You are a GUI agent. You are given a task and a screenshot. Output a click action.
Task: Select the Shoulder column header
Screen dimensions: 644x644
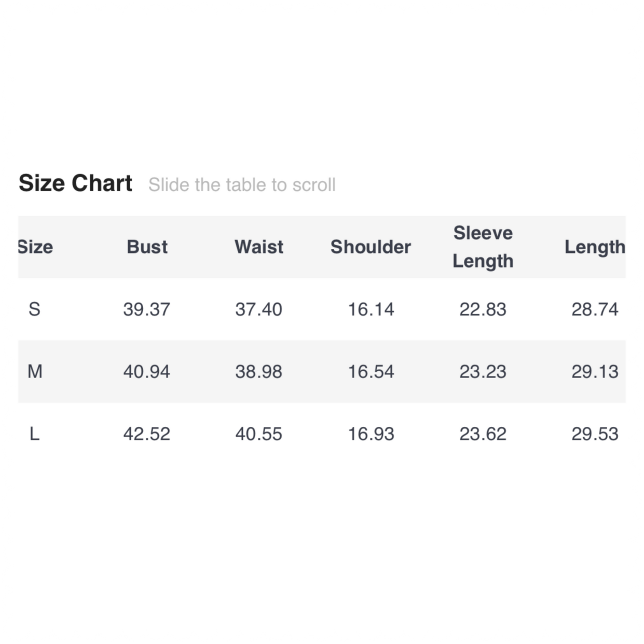[371, 247]
